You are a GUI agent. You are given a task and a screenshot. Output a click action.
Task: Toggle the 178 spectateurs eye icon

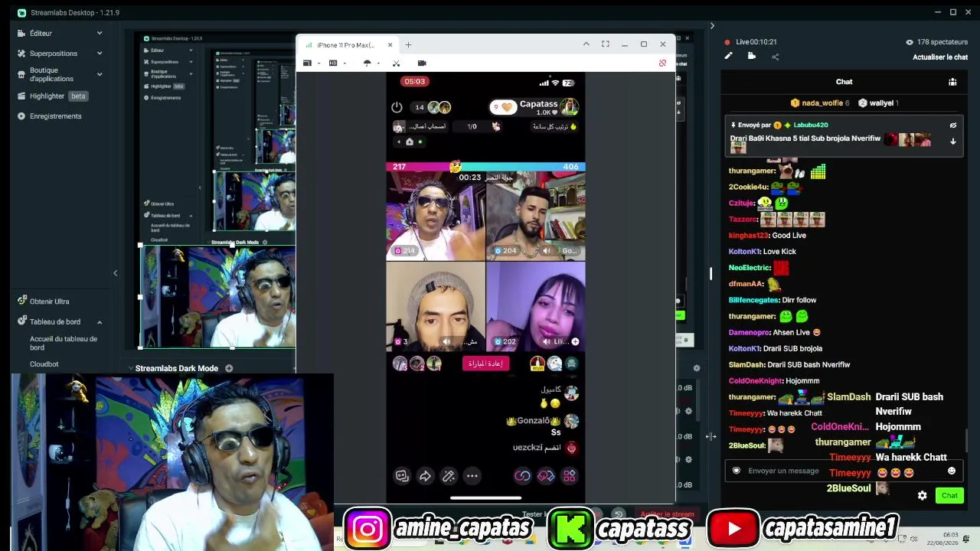(910, 42)
